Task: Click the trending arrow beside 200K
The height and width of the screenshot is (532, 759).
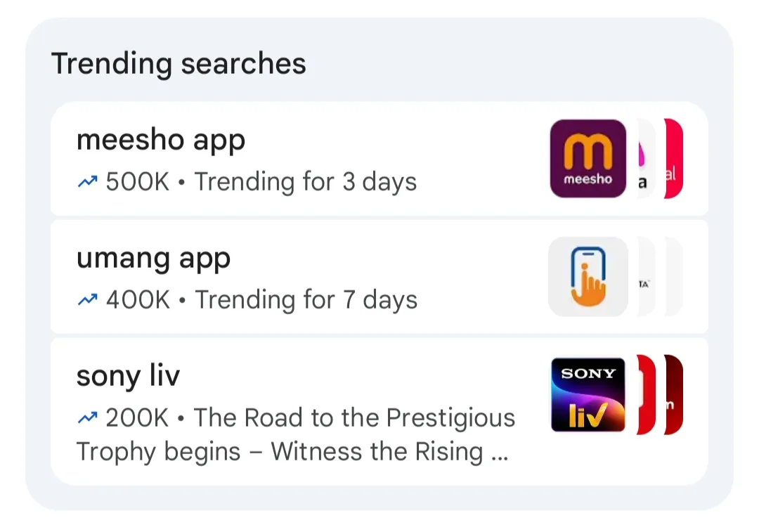Action: pyautogui.click(x=86, y=417)
